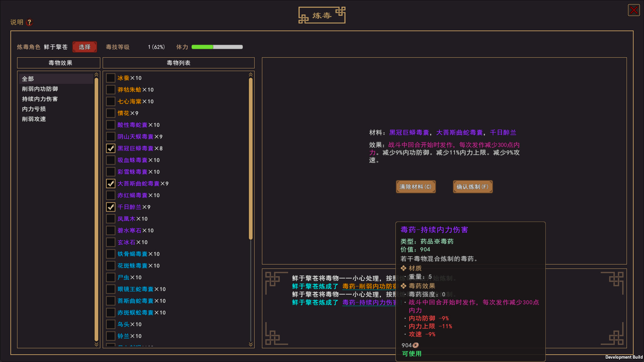644x362 pixels.
Task: Check the 情花×9 checkbox
Action: coord(111,113)
